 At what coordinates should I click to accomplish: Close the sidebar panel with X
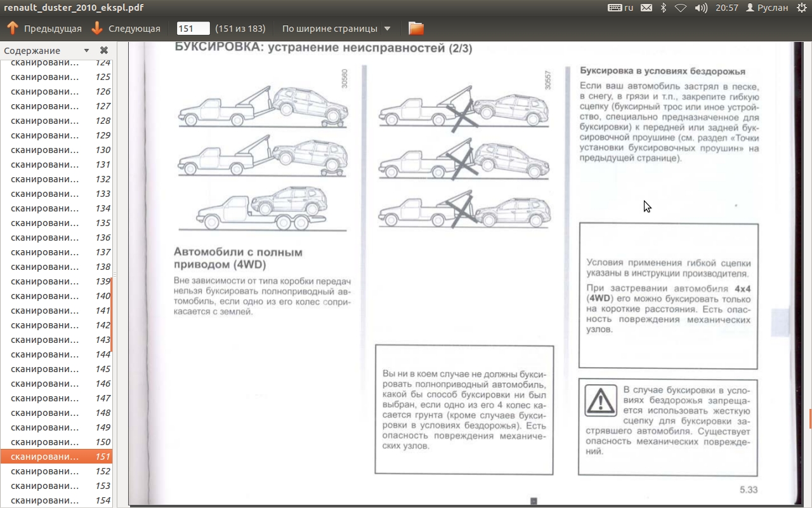[x=104, y=51]
